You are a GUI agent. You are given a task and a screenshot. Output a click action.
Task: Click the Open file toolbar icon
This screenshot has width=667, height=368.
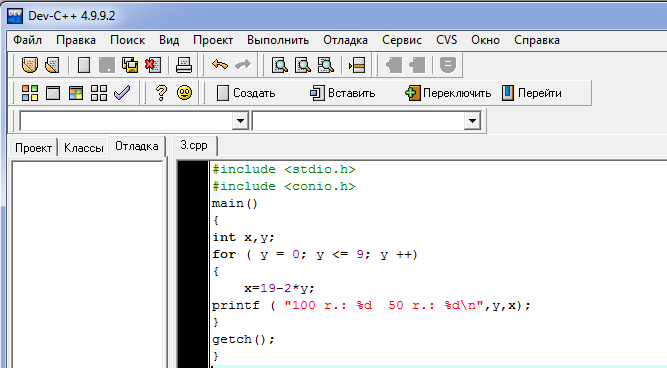pos(52,65)
